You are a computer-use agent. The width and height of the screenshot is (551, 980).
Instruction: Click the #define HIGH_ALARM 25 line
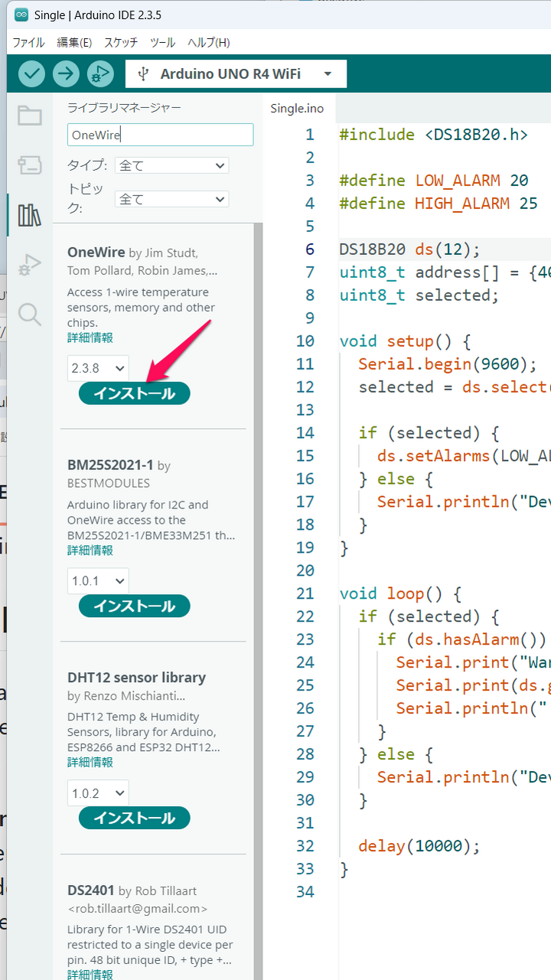point(439,204)
